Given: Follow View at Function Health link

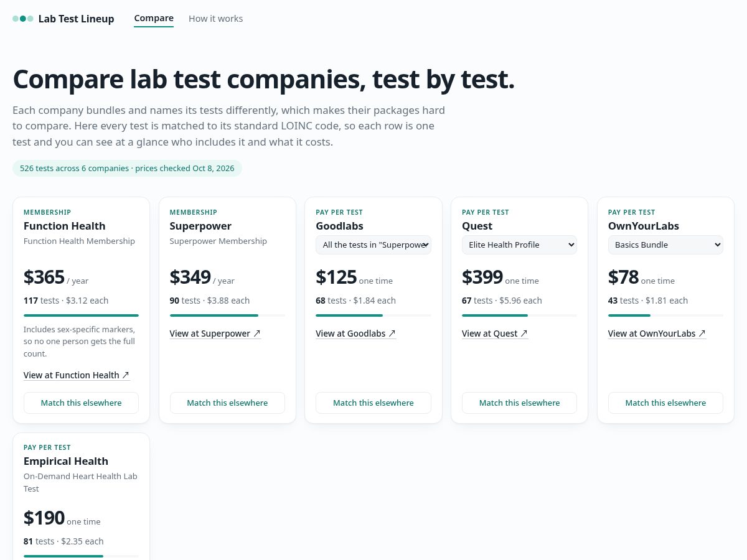Looking at the screenshot, I should pyautogui.click(x=77, y=375).
